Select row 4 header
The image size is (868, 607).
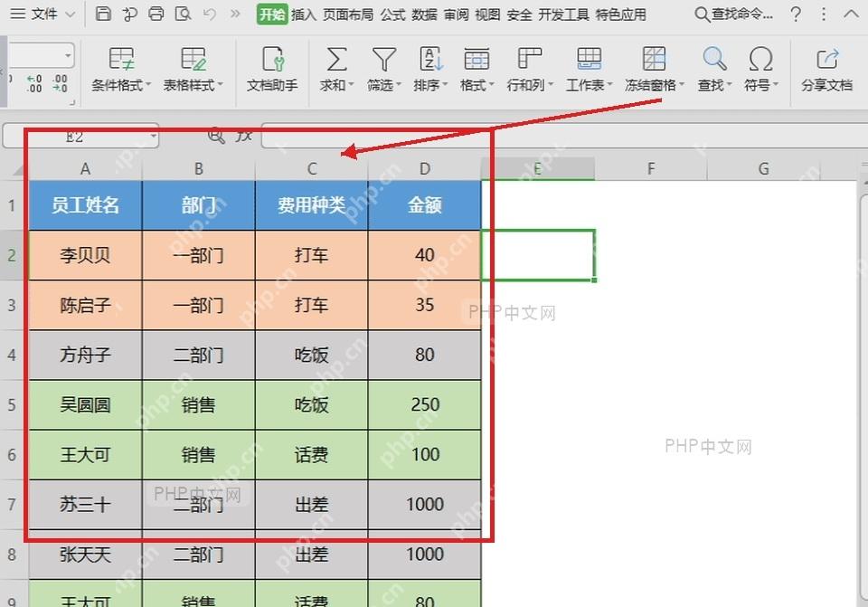coord(12,355)
